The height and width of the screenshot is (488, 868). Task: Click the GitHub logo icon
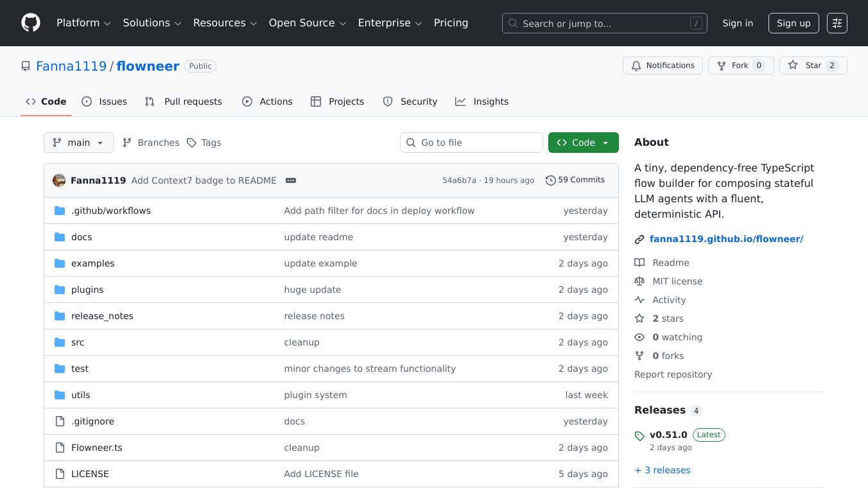click(x=31, y=23)
